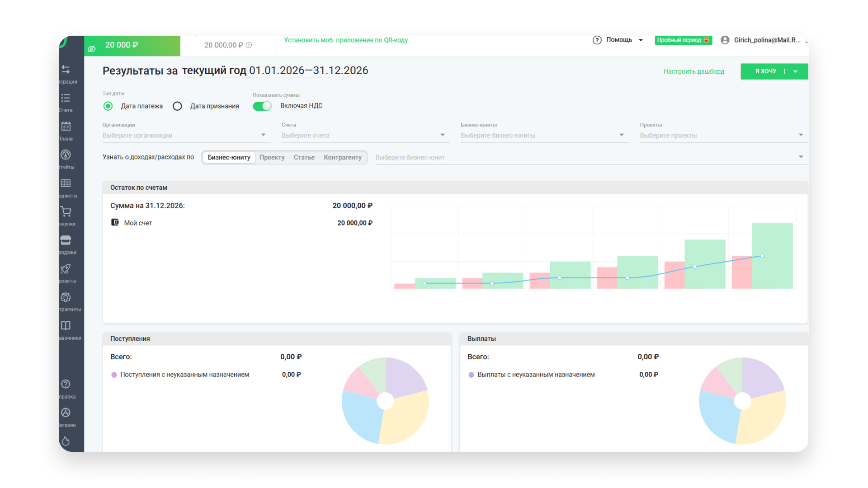Image resolution: width=868 pixels, height=488 pixels.
Task: Click the purple legend dot for Поступления
Action: (x=114, y=375)
